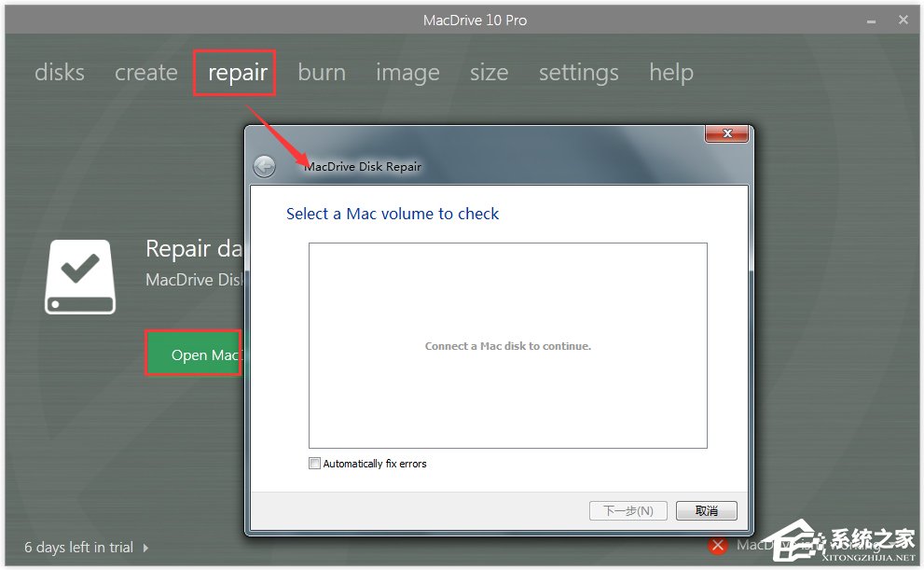Close the MacDrive 10 Pro window
Image resolution: width=924 pixels, height=570 pixels.
tap(903, 20)
